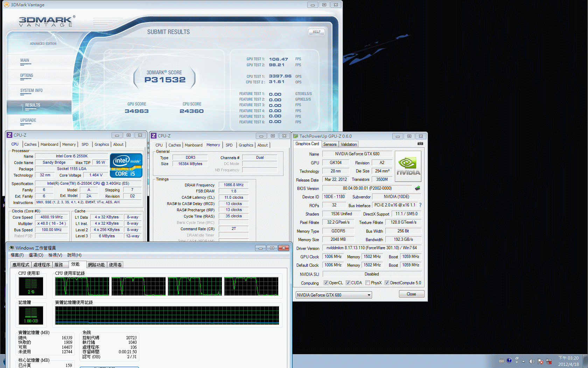This screenshot has width=588, height=368.
Task: Show hidden tray icons arrow
Action: (524, 361)
